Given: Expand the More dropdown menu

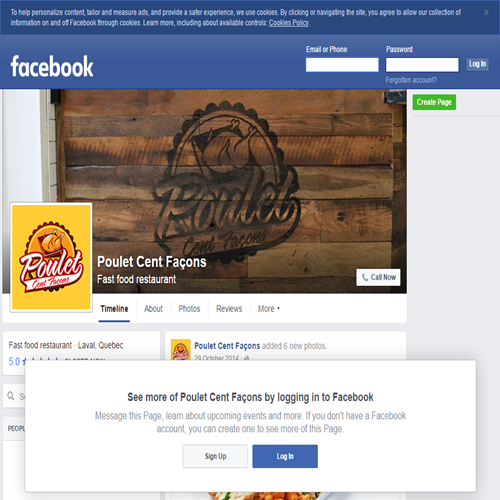Looking at the screenshot, I should 269,309.
